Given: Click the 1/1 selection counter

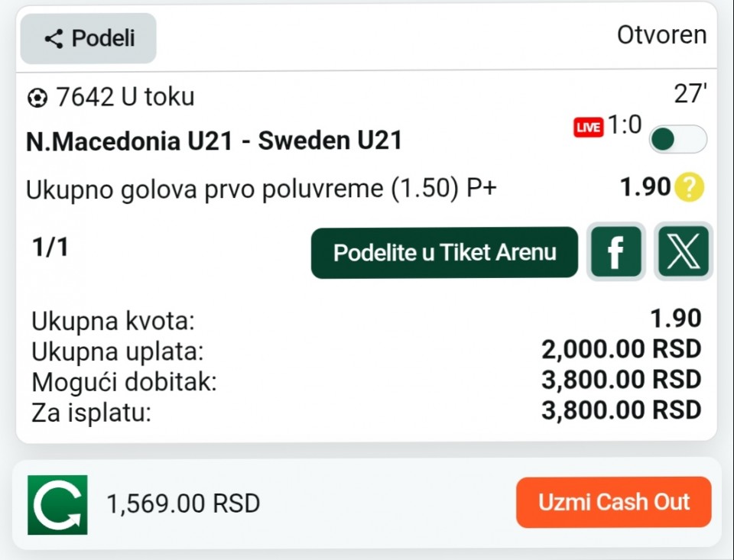Looking at the screenshot, I should 50,248.
